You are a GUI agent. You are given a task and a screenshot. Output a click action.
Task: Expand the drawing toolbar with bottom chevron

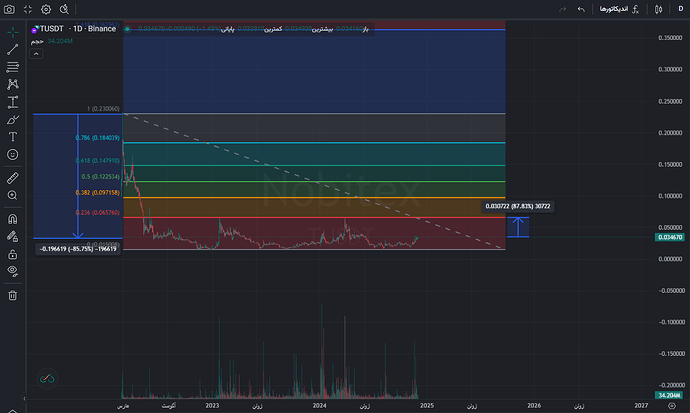coord(13,411)
